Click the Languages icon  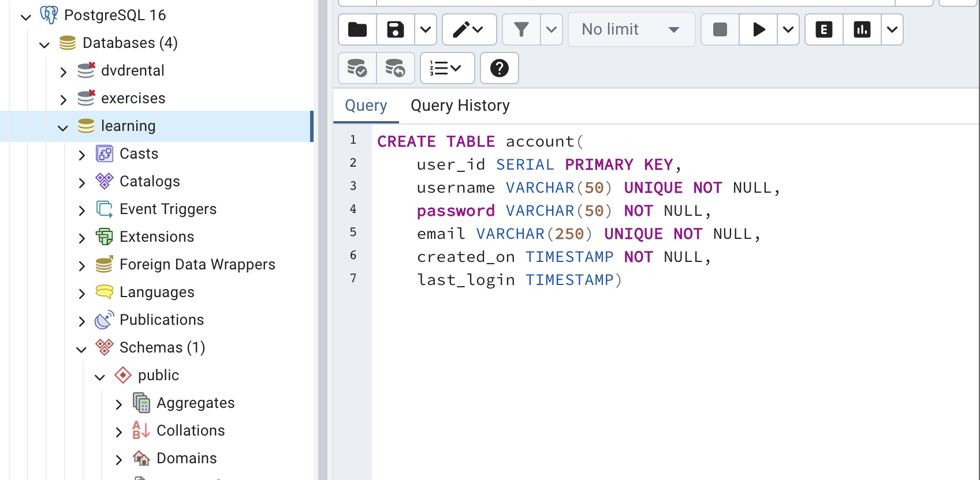105,292
